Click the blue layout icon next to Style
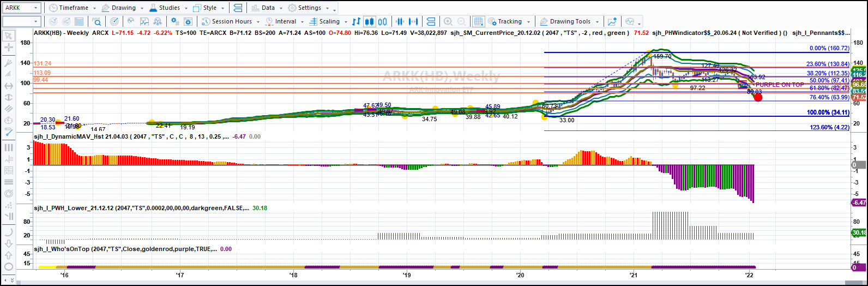 coord(238,8)
